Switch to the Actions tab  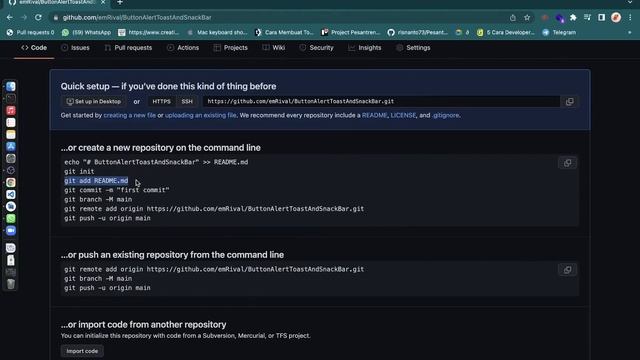(x=183, y=48)
